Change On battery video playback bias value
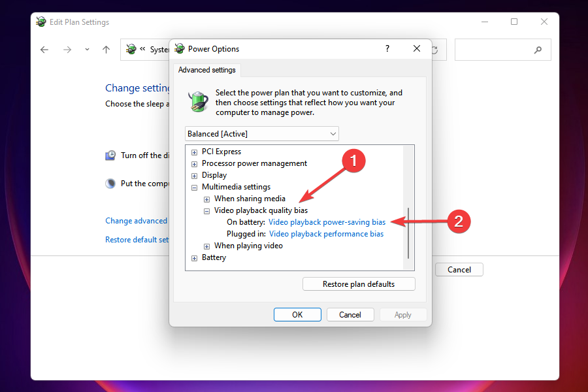This screenshot has width=588, height=392. (327, 222)
